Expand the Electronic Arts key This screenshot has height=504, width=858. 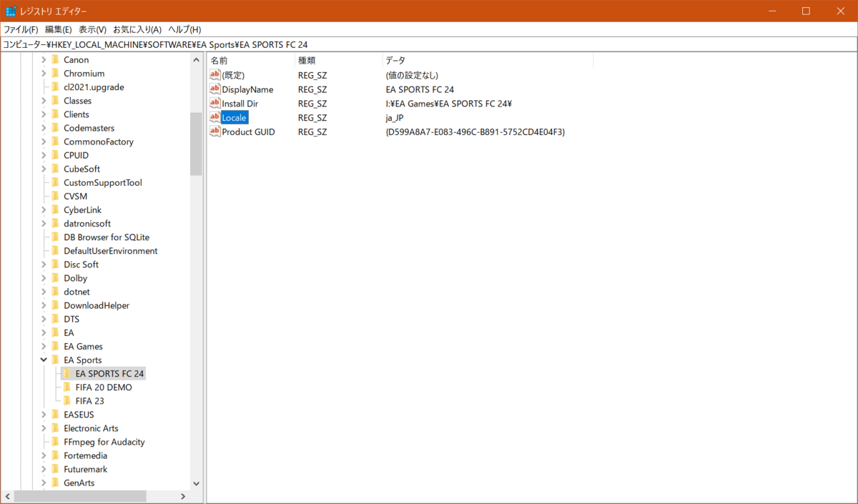[44, 428]
